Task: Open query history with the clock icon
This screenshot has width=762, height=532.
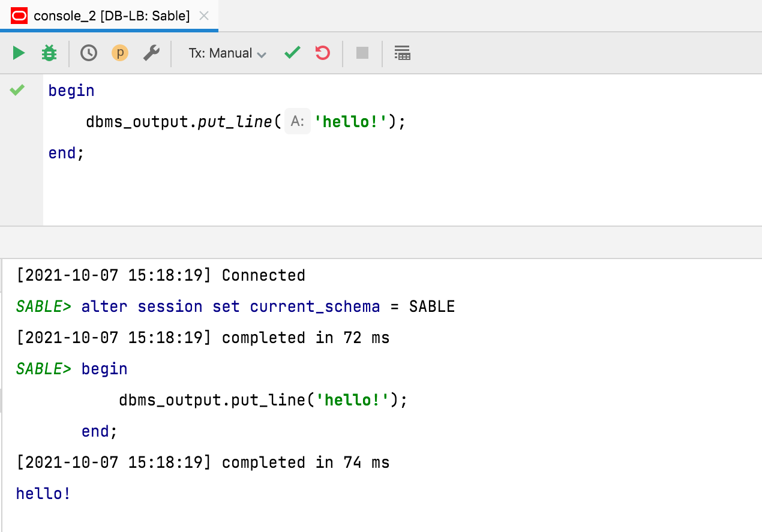Action: pyautogui.click(x=89, y=53)
